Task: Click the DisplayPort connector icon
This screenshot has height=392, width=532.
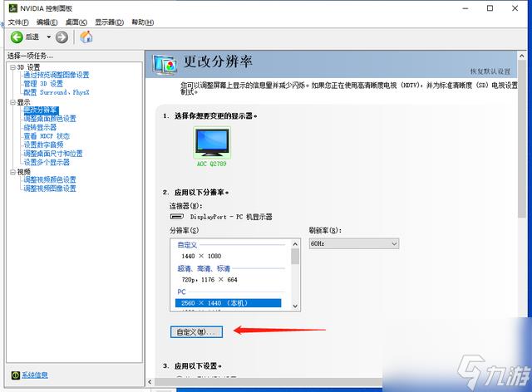Action: 177,216
